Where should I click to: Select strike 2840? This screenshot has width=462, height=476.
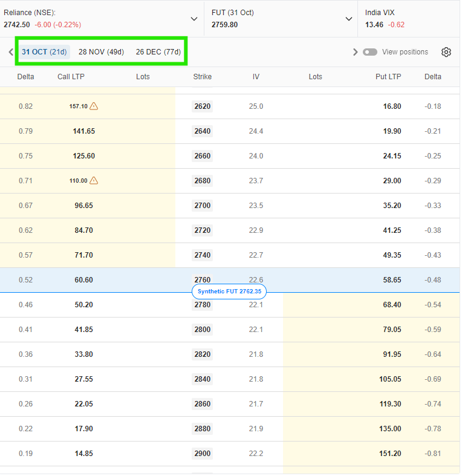[x=203, y=379]
